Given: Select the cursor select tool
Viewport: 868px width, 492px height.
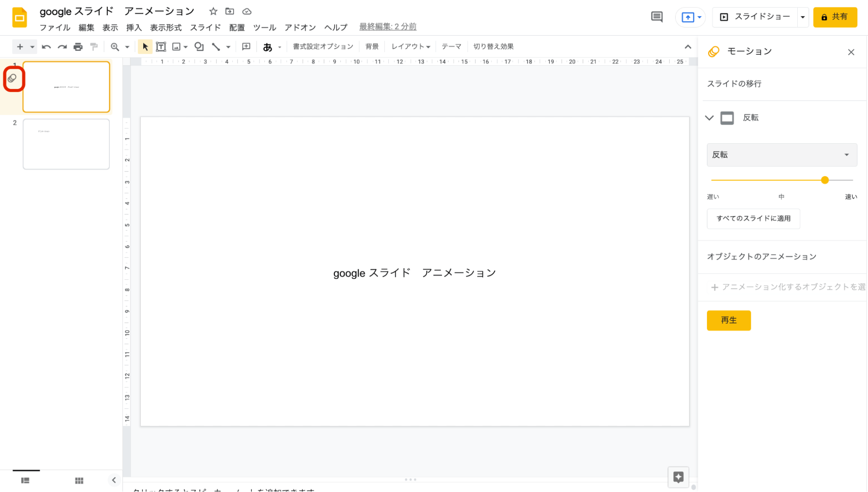Looking at the screenshot, I should [x=145, y=46].
